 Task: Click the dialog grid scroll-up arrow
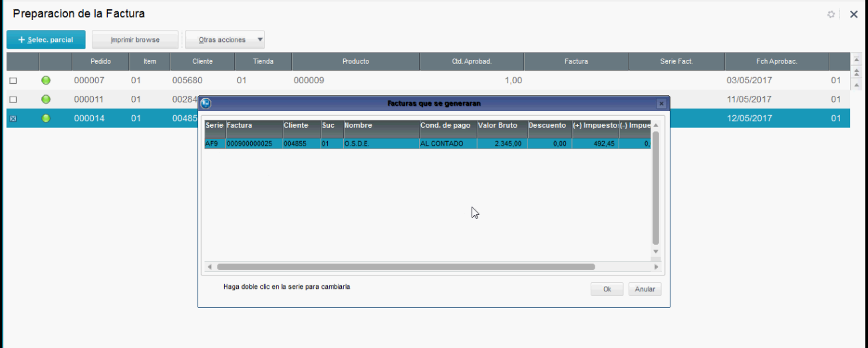(655, 125)
